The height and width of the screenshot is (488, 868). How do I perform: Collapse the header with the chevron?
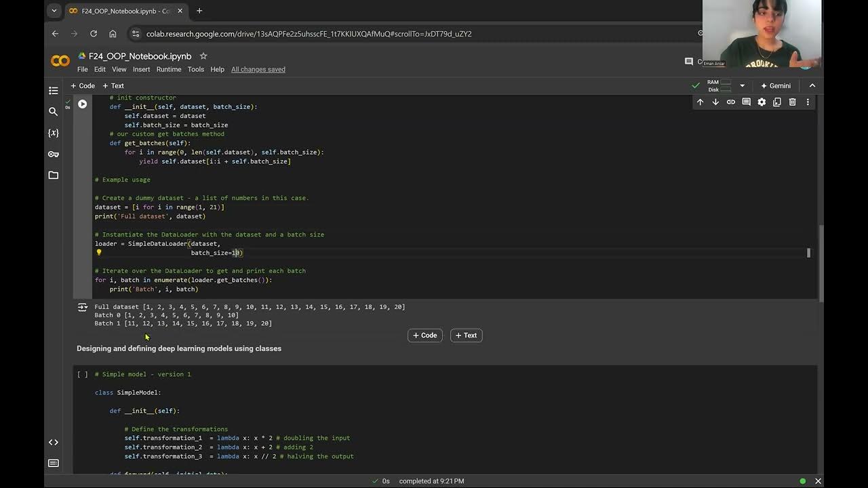click(x=812, y=86)
